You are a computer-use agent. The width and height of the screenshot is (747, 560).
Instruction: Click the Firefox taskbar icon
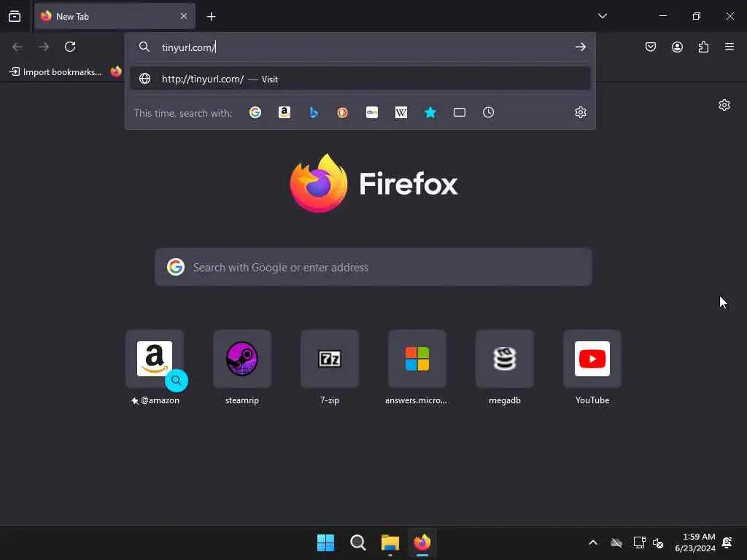coord(422,542)
